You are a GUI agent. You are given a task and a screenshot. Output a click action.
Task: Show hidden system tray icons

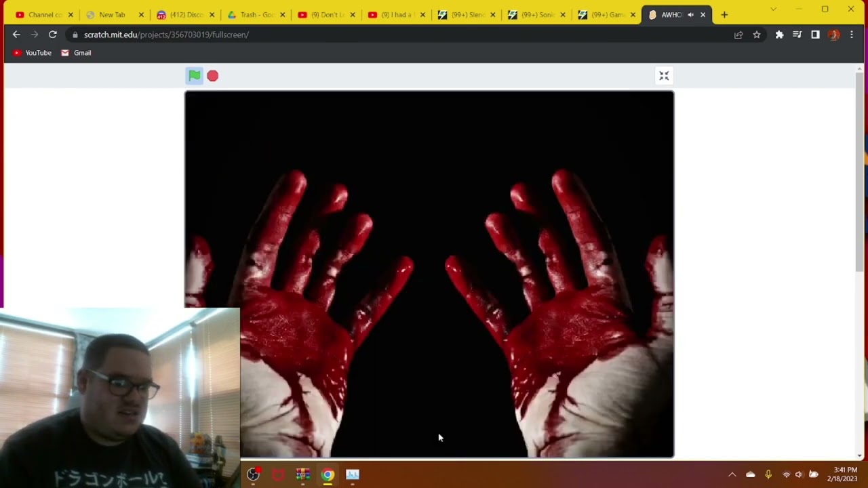click(x=732, y=474)
